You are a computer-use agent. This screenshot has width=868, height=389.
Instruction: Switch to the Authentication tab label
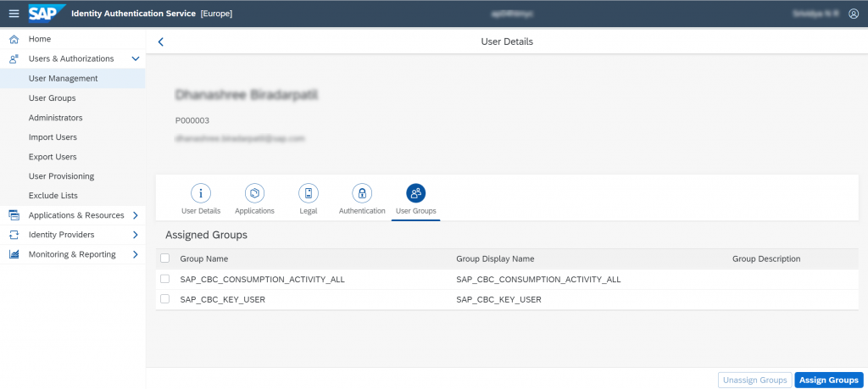click(362, 211)
